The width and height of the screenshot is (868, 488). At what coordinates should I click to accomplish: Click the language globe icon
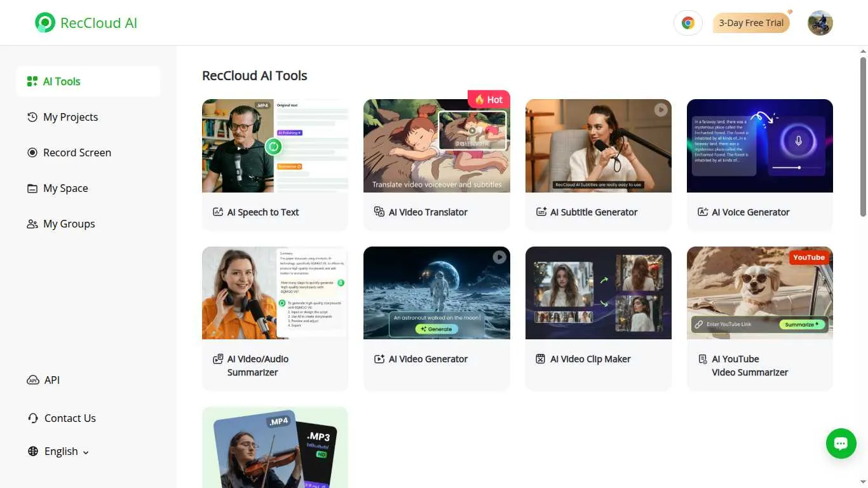pos(33,451)
